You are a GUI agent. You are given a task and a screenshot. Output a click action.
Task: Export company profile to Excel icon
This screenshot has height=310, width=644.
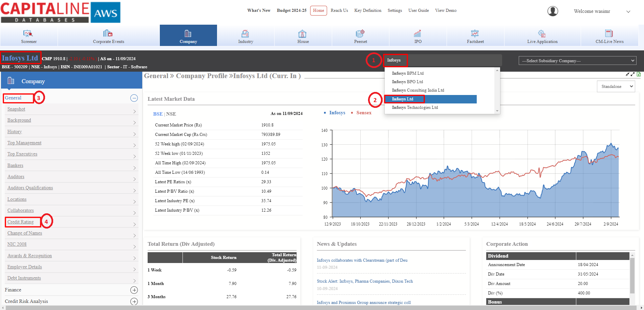coord(639,74)
